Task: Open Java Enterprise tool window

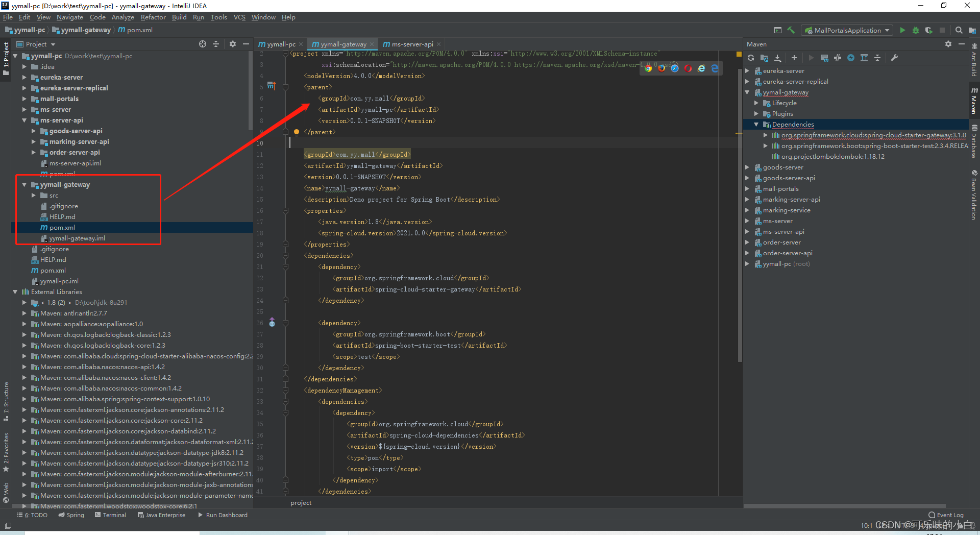Action: (161, 515)
